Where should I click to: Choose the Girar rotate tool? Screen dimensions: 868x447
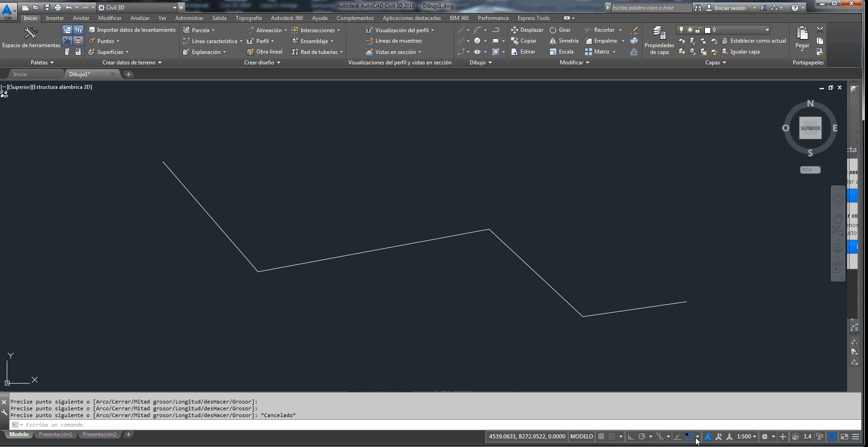pyautogui.click(x=560, y=30)
